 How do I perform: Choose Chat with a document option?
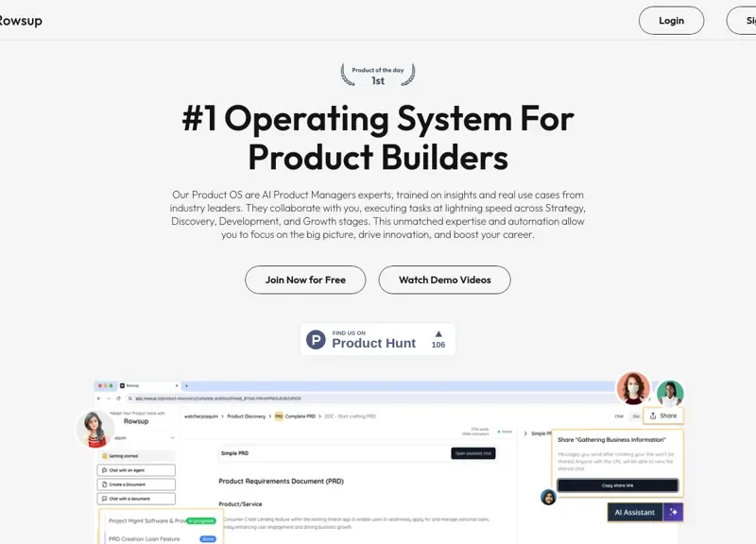[136, 499]
